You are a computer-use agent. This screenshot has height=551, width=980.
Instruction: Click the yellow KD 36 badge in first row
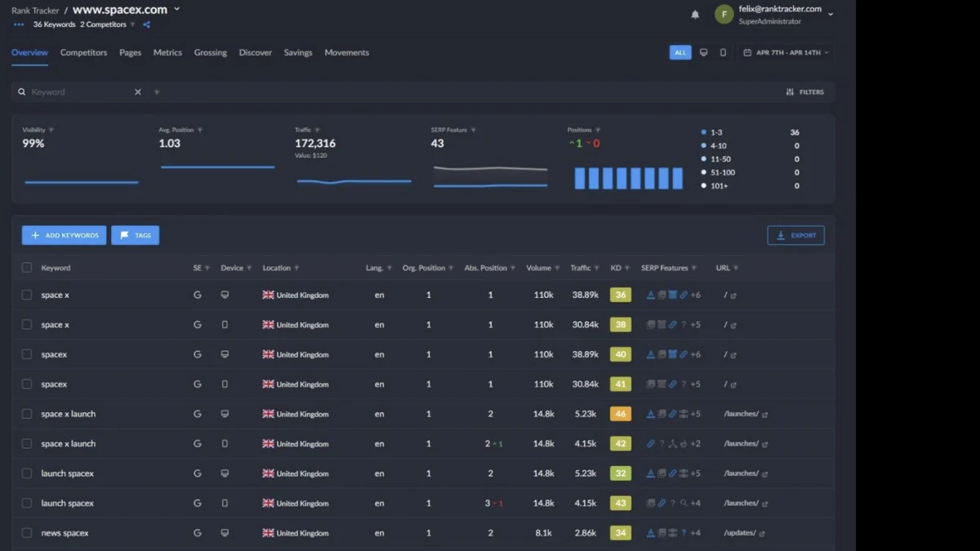[621, 295]
